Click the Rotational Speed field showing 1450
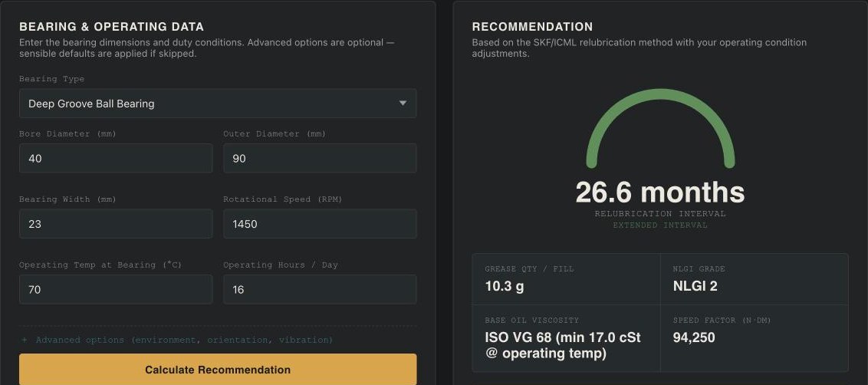 pyautogui.click(x=320, y=224)
